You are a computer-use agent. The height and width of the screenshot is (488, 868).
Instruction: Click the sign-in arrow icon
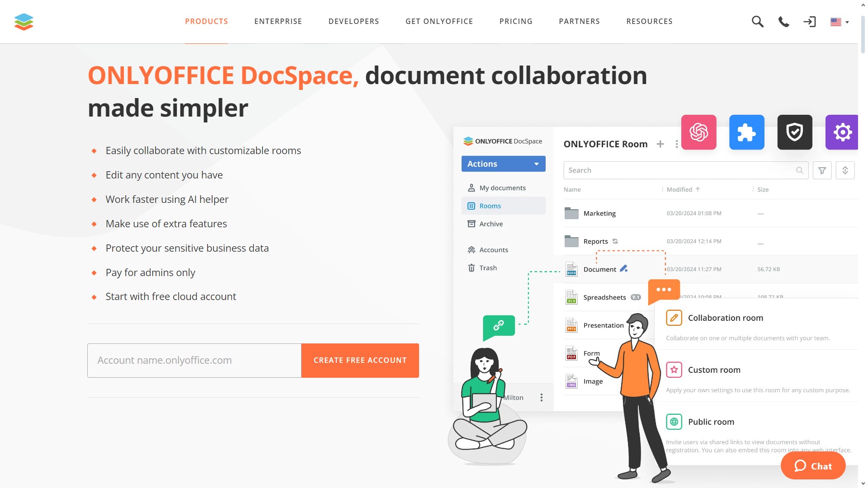[809, 22]
